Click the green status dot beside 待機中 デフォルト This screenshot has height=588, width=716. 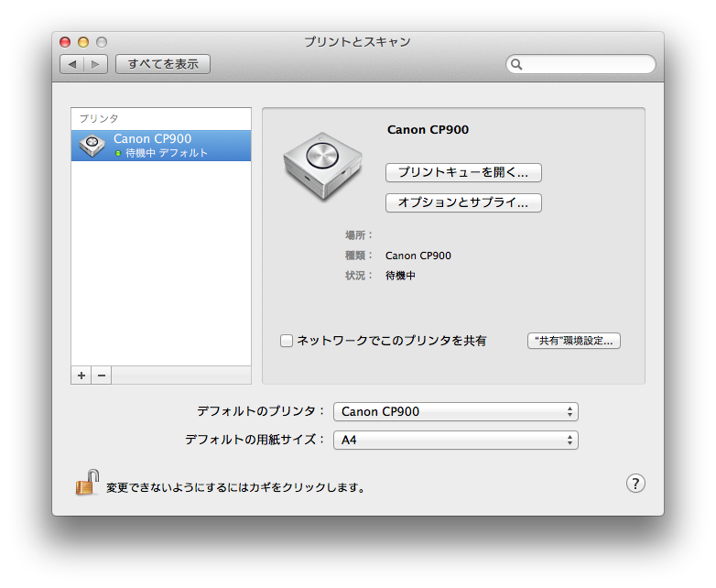click(118, 154)
